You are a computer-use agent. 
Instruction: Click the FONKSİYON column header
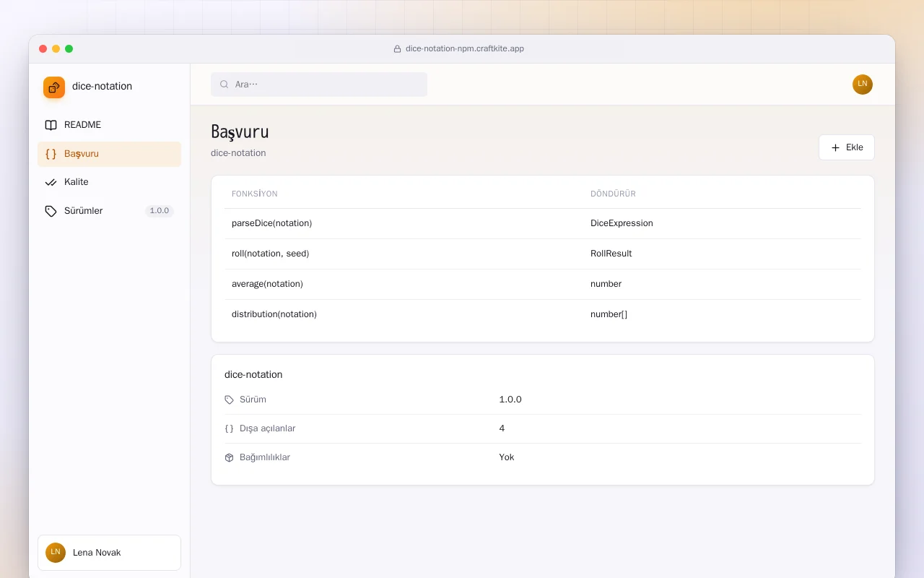coord(255,194)
